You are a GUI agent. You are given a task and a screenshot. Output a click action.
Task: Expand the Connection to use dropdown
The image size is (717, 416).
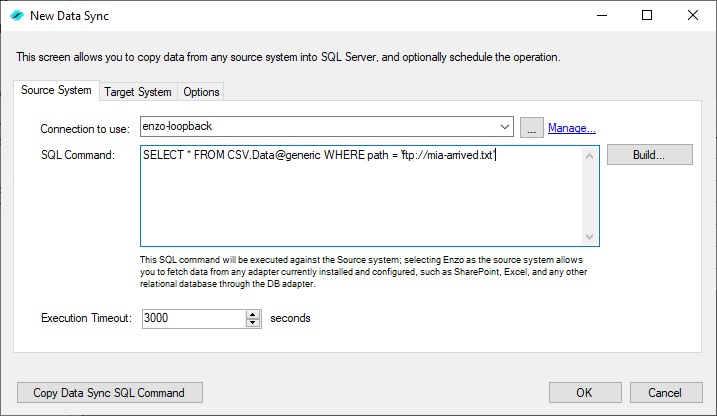click(505, 128)
